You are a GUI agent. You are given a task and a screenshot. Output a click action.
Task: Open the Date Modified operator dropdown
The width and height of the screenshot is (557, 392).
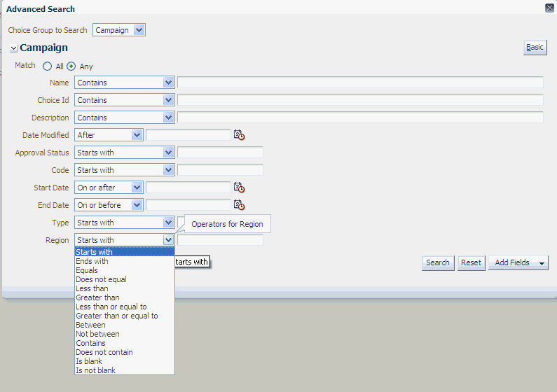pyautogui.click(x=109, y=135)
